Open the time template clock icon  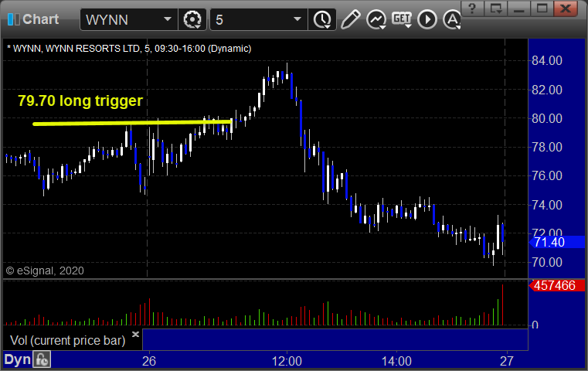click(322, 19)
